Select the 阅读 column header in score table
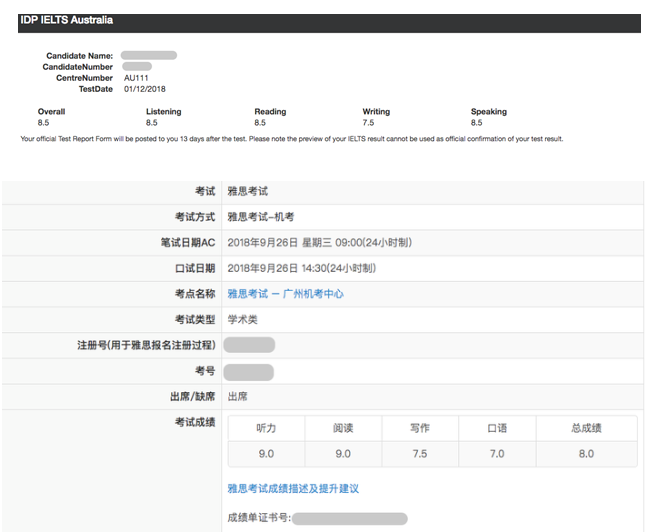663x532 pixels. tap(343, 428)
